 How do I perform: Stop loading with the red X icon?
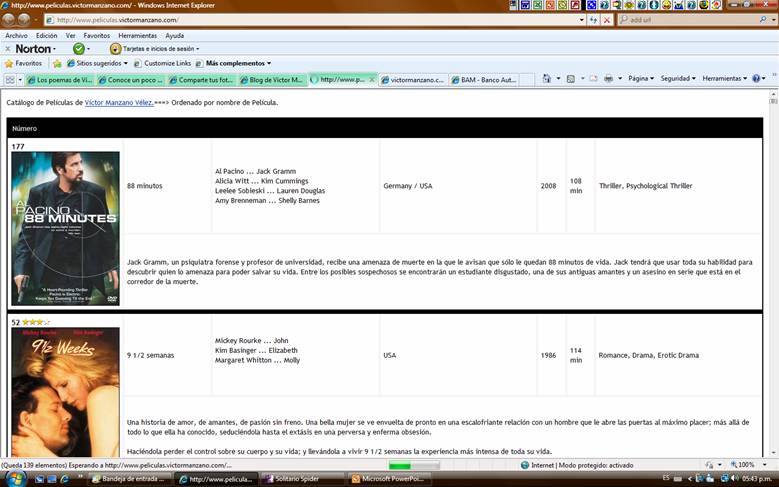click(x=607, y=19)
